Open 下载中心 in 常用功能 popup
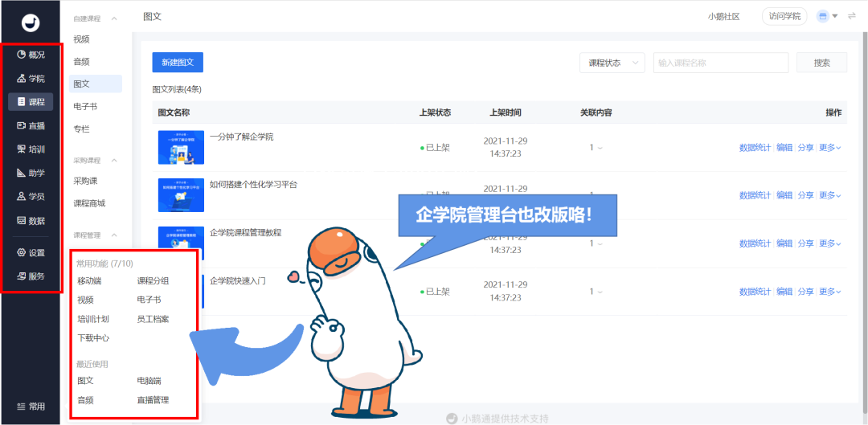Image resolution: width=868 pixels, height=425 pixels. pyautogui.click(x=93, y=338)
